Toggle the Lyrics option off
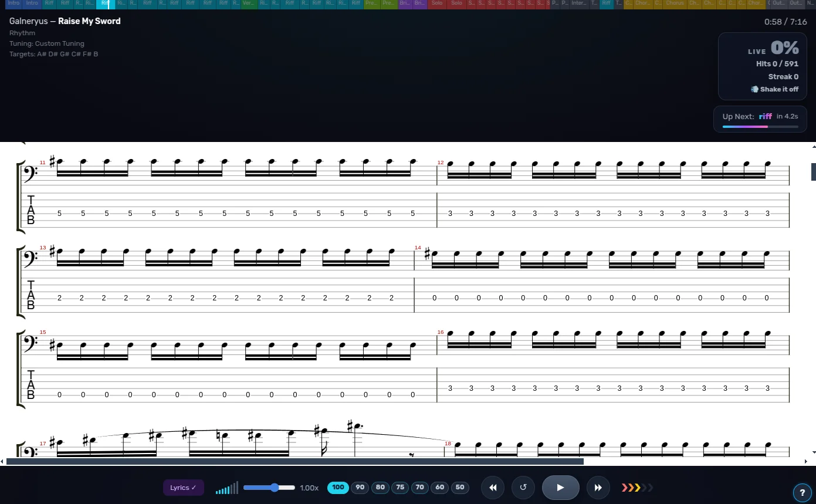The width and height of the screenshot is (816, 504). click(183, 488)
